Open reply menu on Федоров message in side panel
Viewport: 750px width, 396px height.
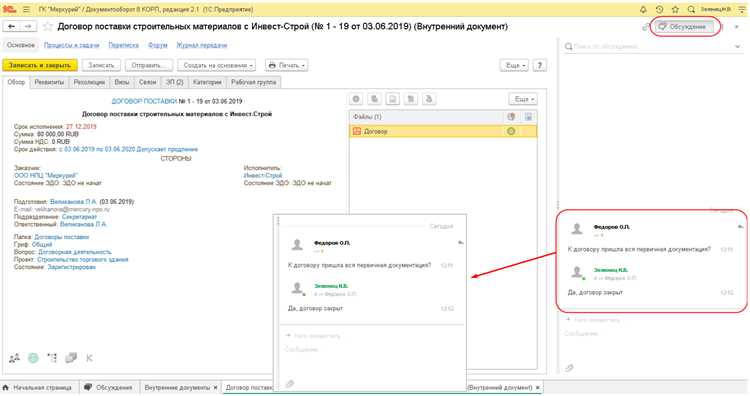click(740, 227)
